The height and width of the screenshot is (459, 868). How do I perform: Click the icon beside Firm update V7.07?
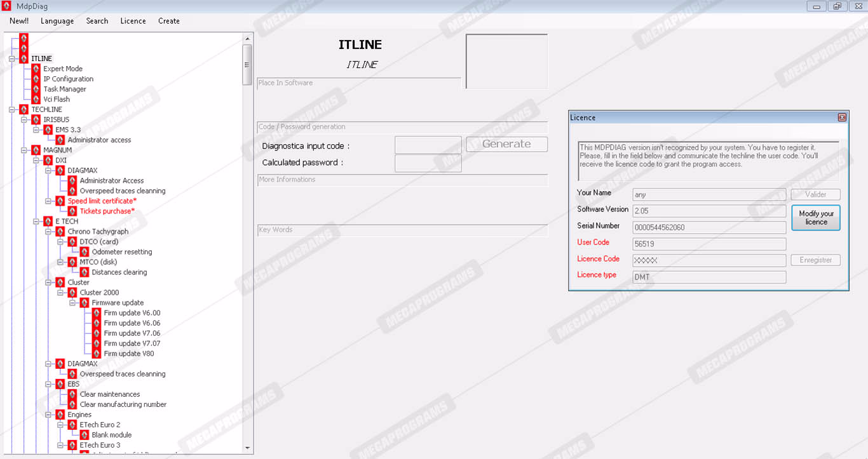(x=96, y=343)
